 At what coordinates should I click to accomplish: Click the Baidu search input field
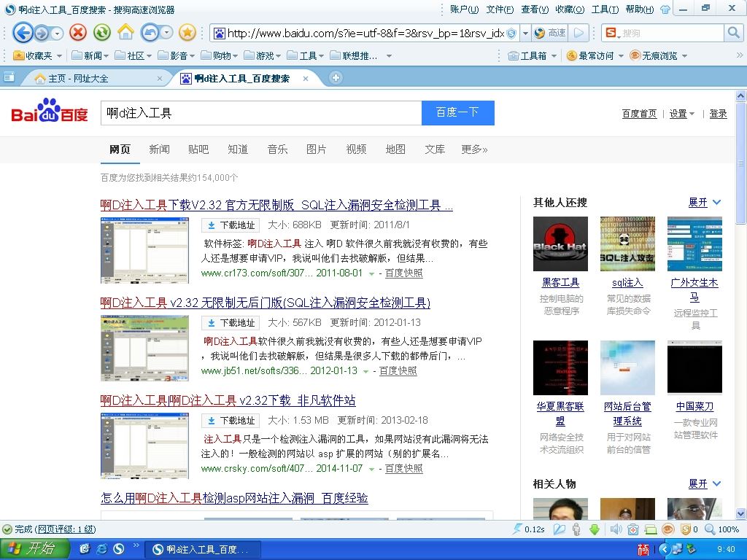coord(261,113)
